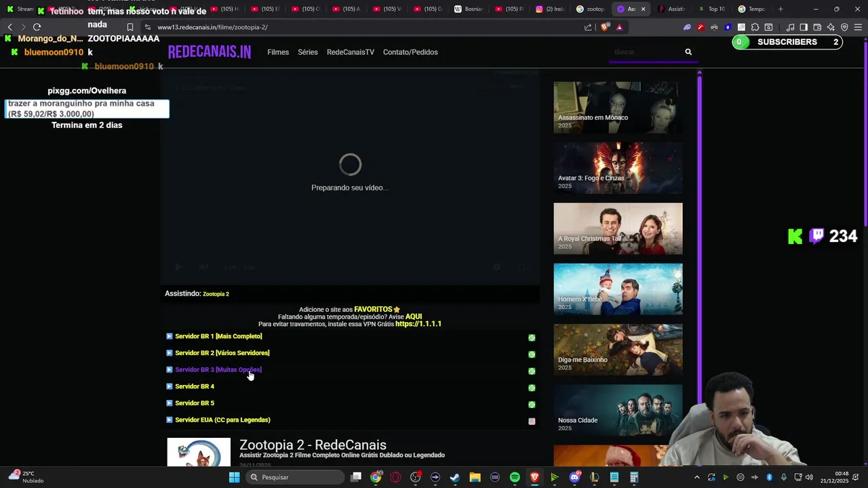Switch to the 'Tempo' Google tab
The image size is (868, 488).
coord(752,9)
